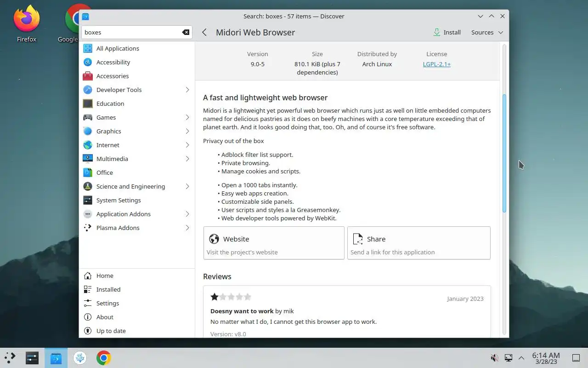Open Discover Settings page
Image resolution: width=588 pixels, height=368 pixels.
[137, 303]
